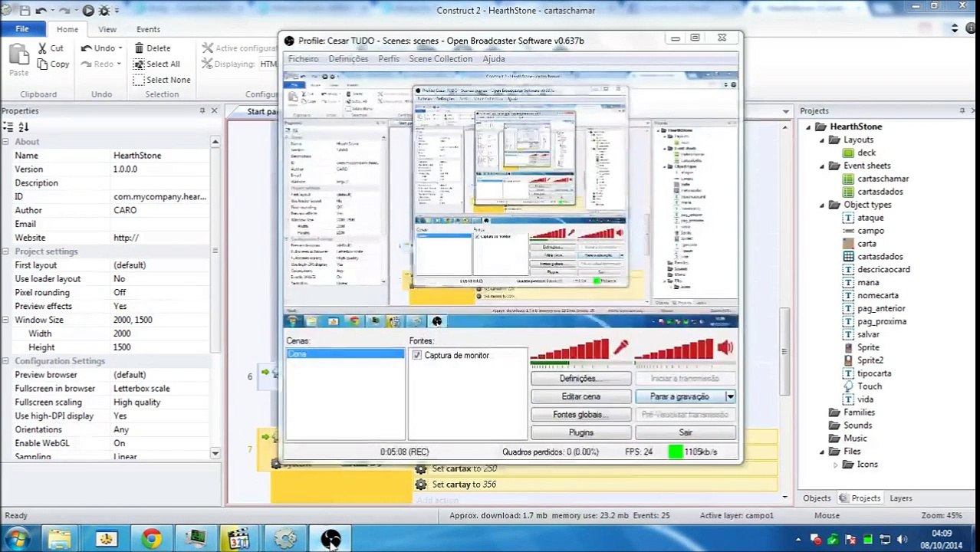Click the Select All icon

[x=139, y=64]
